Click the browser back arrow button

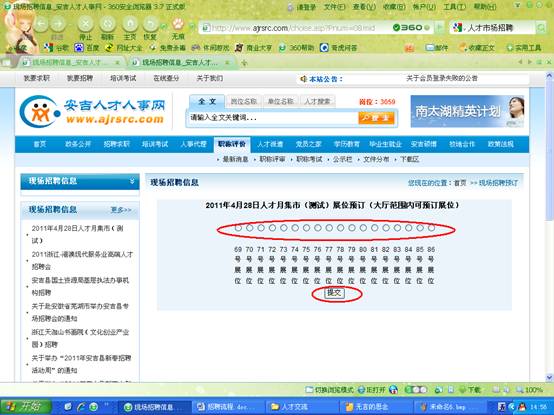click(x=41, y=24)
